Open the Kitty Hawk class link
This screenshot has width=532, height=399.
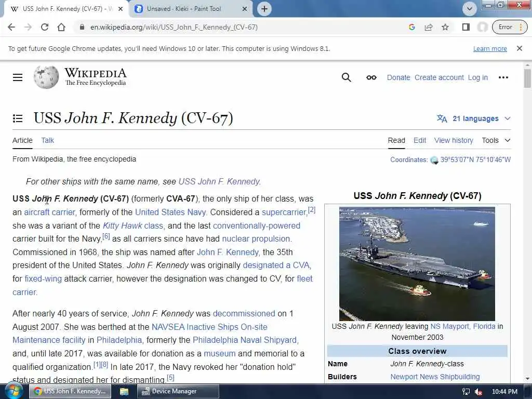pos(133,225)
